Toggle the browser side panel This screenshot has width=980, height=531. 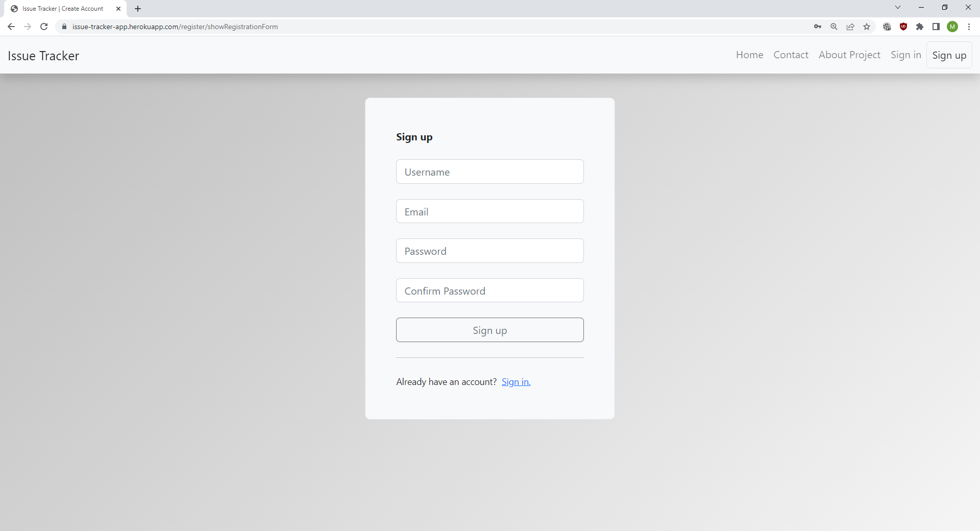pos(936,27)
